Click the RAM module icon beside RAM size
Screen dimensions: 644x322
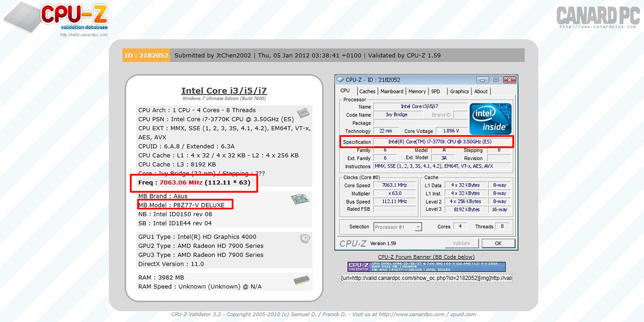pyautogui.click(x=303, y=280)
